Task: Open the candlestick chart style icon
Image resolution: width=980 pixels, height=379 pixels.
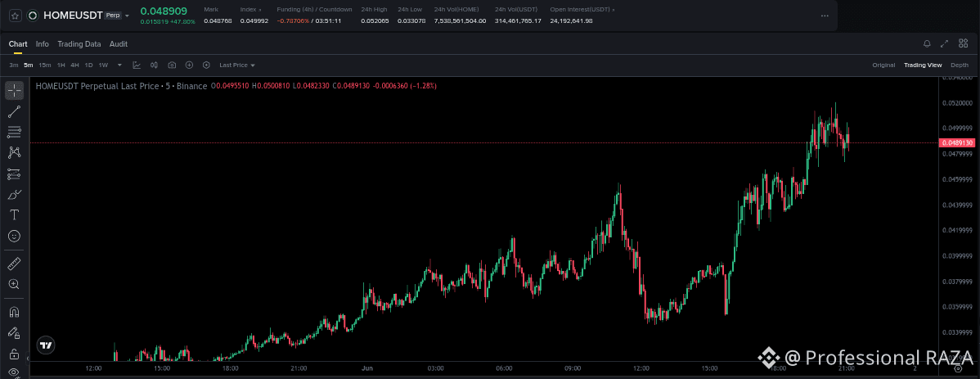Action: (x=155, y=65)
